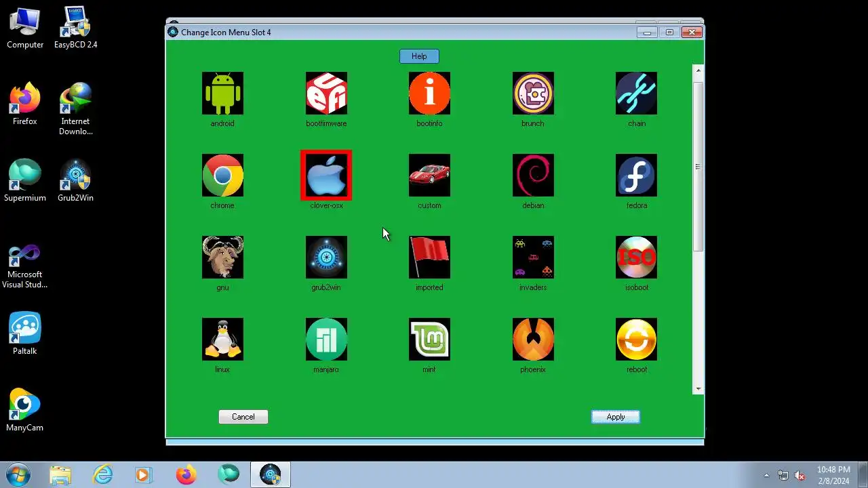Image resolution: width=868 pixels, height=488 pixels.
Task: Select the grub2win icon in the grid
Action: click(326, 258)
